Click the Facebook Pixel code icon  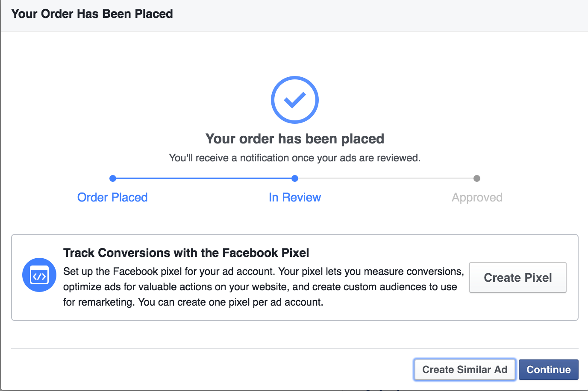[39, 275]
